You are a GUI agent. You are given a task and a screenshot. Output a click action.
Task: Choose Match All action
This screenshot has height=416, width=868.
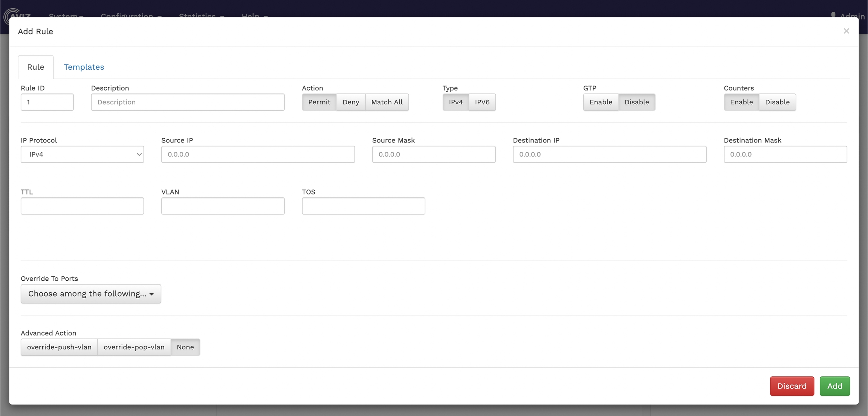pyautogui.click(x=387, y=102)
